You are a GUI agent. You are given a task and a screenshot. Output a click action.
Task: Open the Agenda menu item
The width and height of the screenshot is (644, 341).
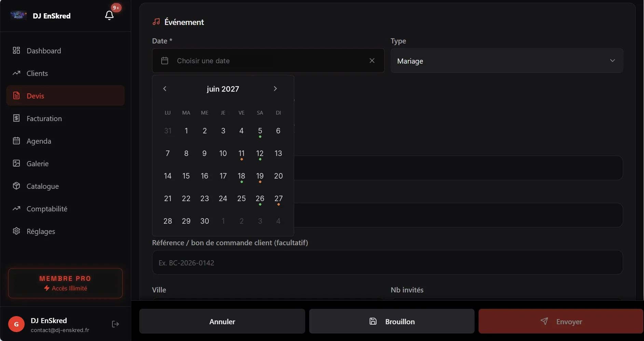pyautogui.click(x=65, y=141)
